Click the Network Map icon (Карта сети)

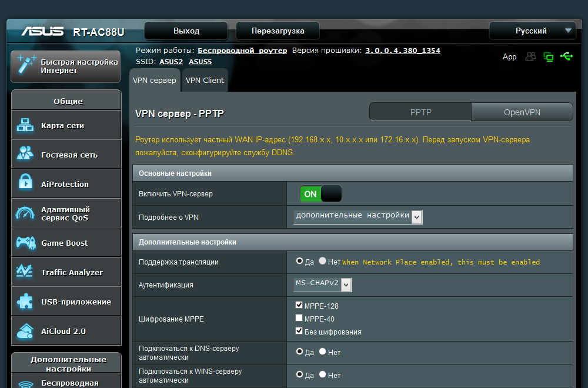pos(25,125)
